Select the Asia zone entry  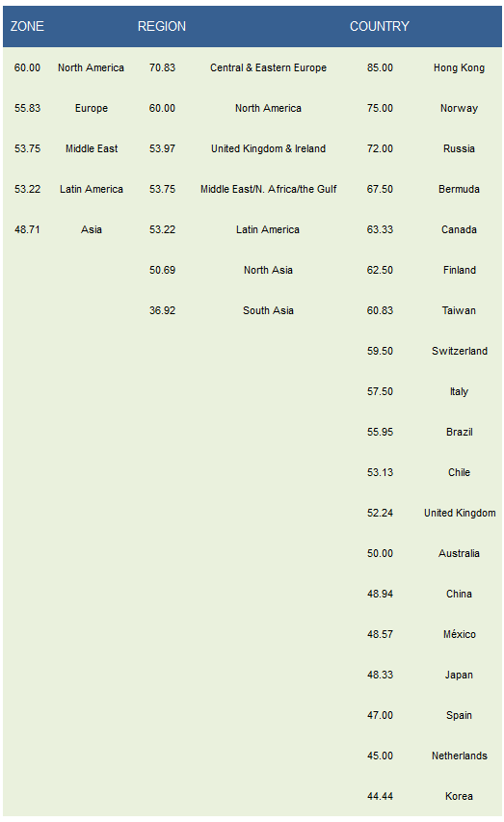coord(92,229)
